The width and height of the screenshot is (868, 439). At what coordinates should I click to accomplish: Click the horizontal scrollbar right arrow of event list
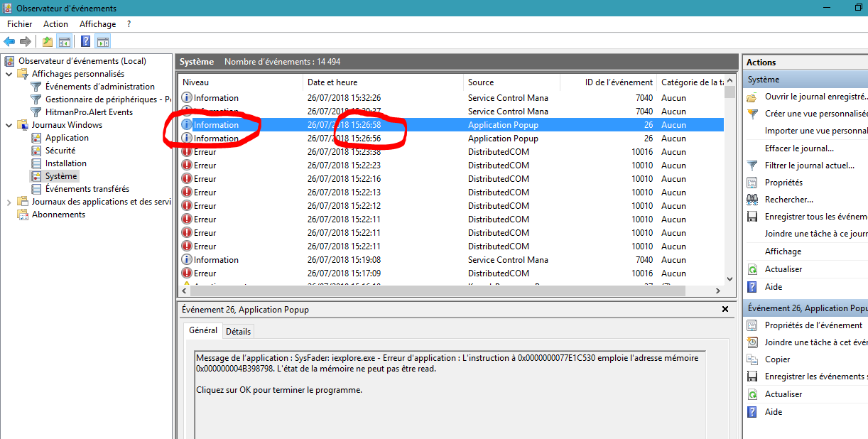[x=717, y=291]
